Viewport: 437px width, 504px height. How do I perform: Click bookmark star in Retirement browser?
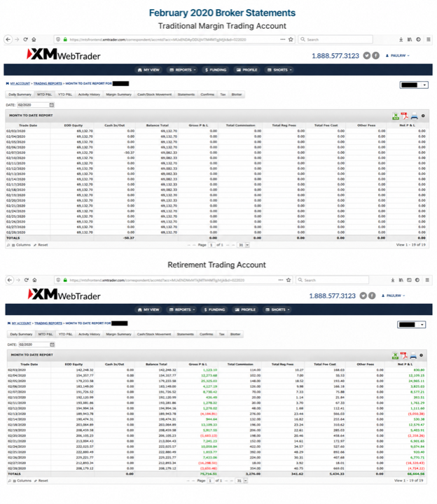289,280
